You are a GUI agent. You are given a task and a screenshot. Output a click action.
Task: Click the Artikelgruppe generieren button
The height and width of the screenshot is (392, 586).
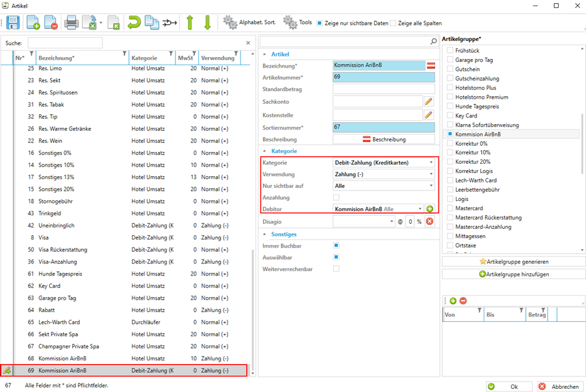point(513,262)
